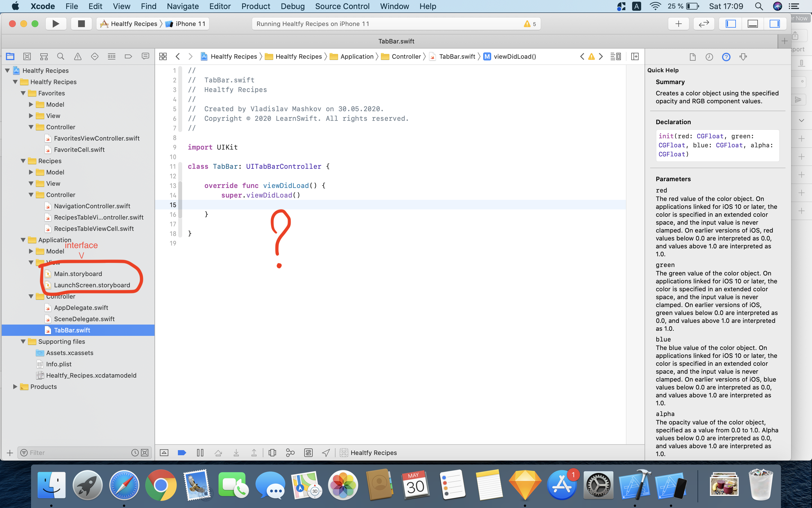
Task: Show the Project navigator folder icon
Action: (x=10, y=56)
